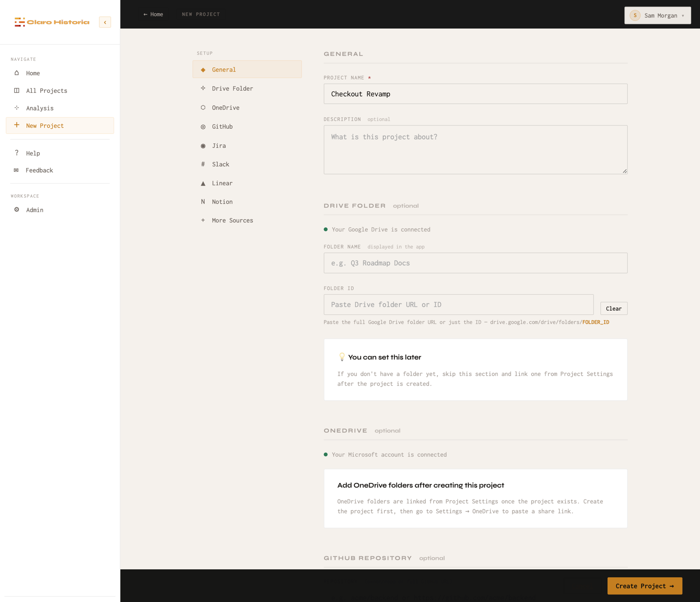Click the Admin gear icon
This screenshot has height=602, width=700.
pyautogui.click(x=17, y=210)
